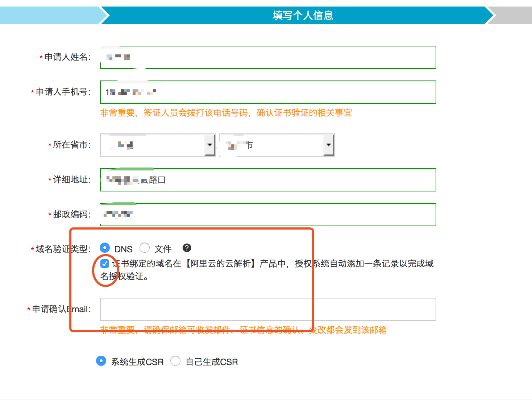Select DNS as domain verification type
Screen dimensions: 532x409
click(105, 248)
